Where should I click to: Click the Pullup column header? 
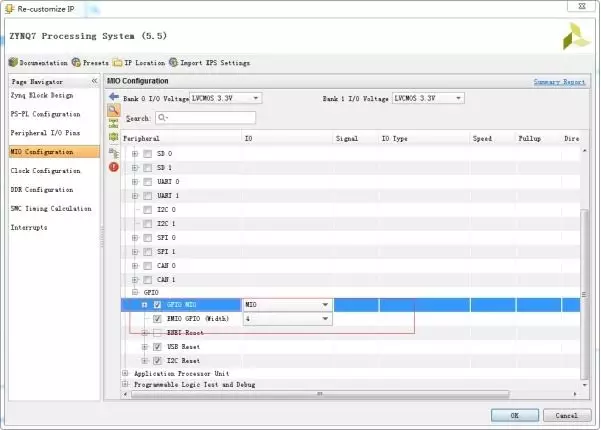tap(538, 138)
